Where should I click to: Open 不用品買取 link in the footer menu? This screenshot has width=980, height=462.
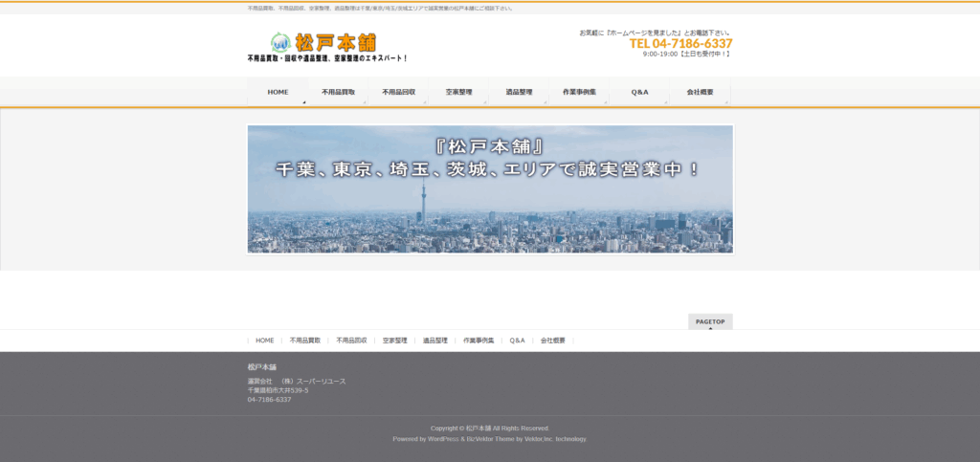(x=304, y=341)
